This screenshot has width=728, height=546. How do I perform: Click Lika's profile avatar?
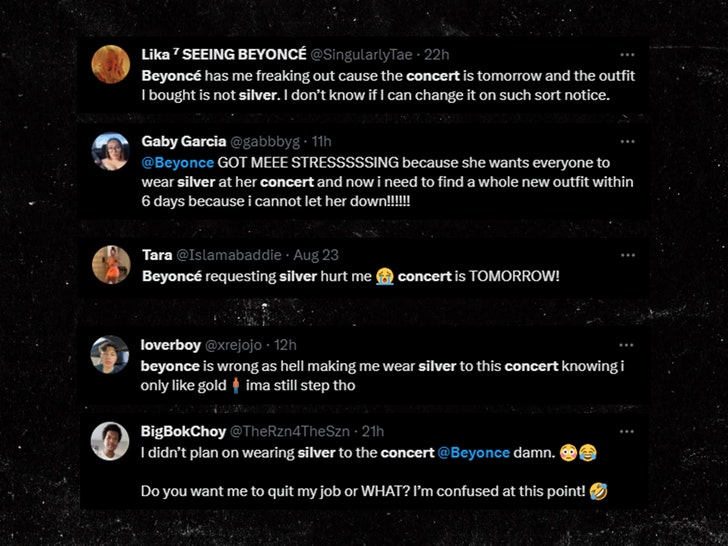(x=110, y=65)
